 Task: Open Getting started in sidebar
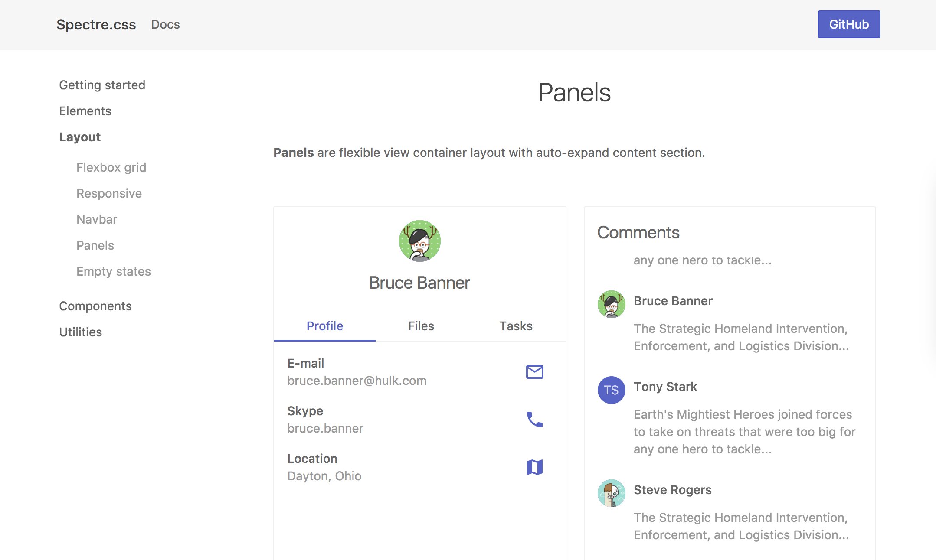pos(102,85)
